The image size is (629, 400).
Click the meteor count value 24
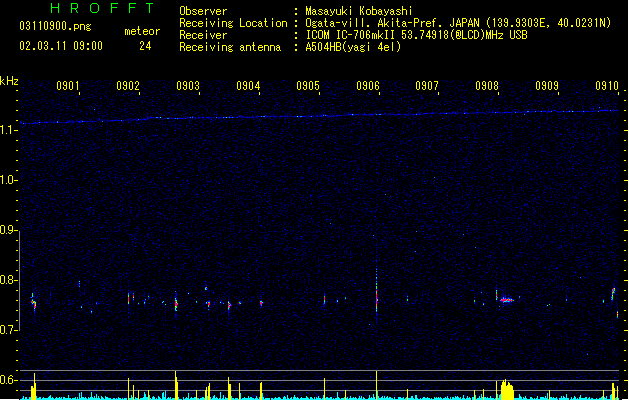[x=145, y=46]
